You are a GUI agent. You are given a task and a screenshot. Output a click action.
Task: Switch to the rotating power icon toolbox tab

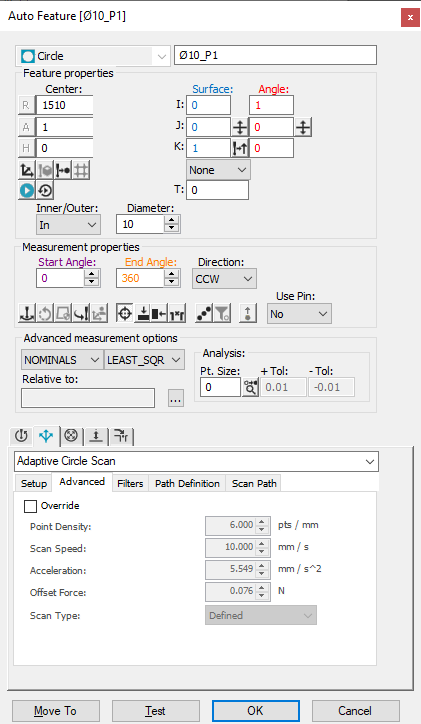coord(21,435)
